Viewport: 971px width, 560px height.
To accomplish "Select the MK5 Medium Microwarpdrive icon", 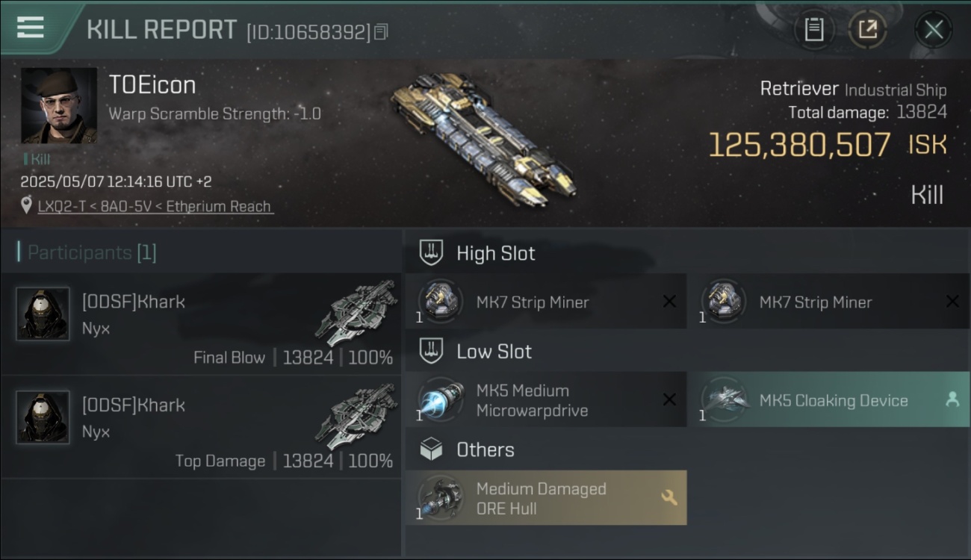I will point(440,399).
